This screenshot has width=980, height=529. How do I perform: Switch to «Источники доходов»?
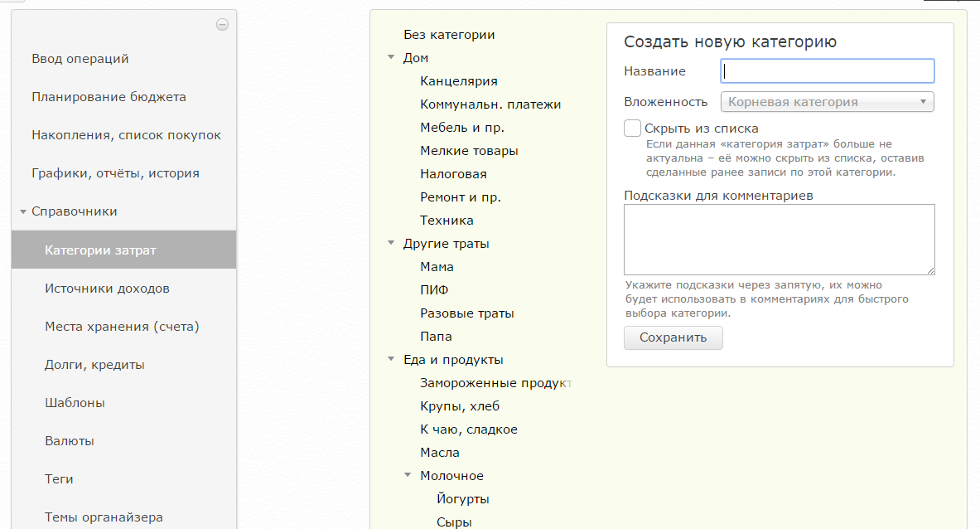106,288
